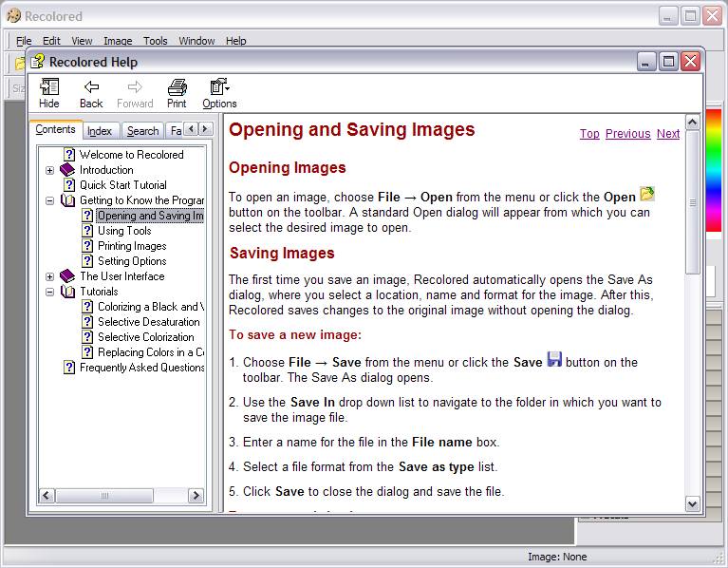Click the Image: None status text
728x568 pixels.
[x=557, y=557]
